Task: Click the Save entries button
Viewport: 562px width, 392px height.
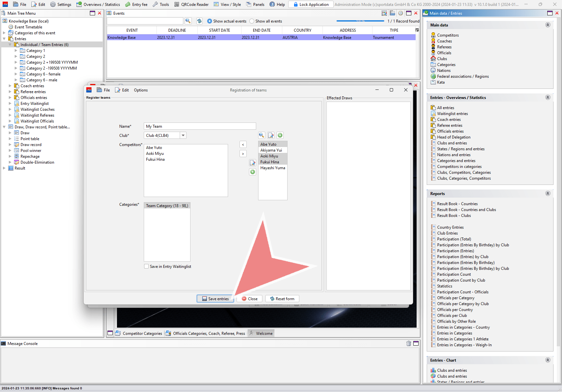Action: pos(215,299)
